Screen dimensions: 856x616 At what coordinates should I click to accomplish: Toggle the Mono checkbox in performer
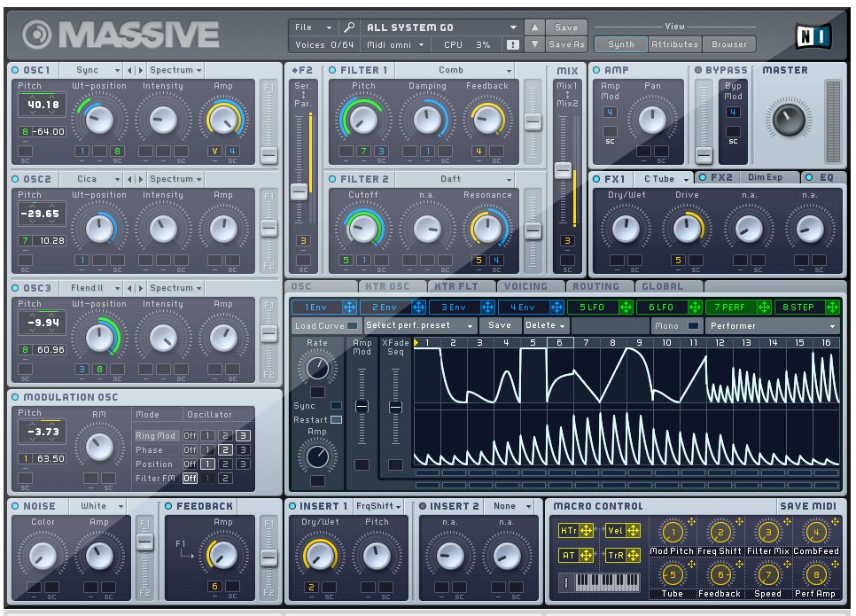(693, 326)
